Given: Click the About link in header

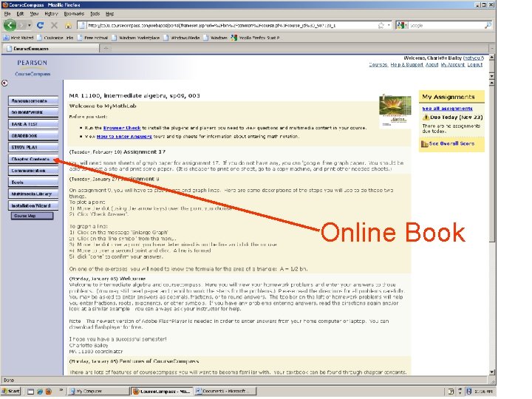Looking at the screenshot, I should (x=432, y=64).
